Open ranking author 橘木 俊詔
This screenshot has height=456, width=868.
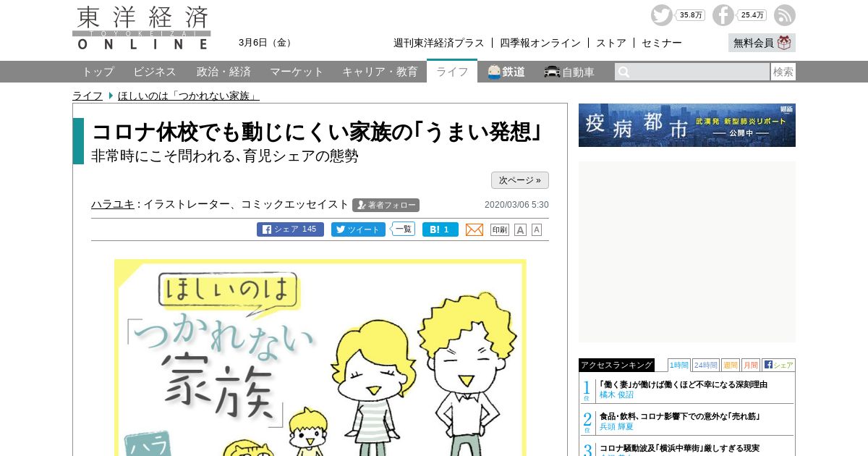616,395
